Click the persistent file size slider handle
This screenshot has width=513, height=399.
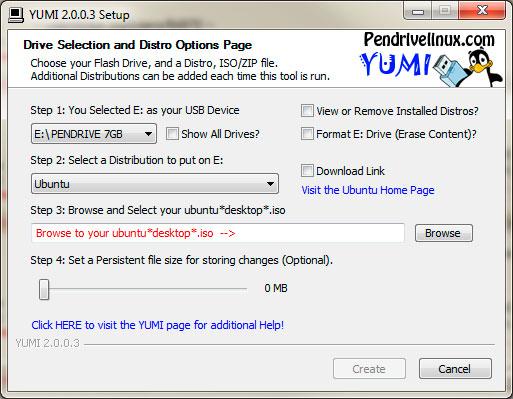tap(44, 289)
